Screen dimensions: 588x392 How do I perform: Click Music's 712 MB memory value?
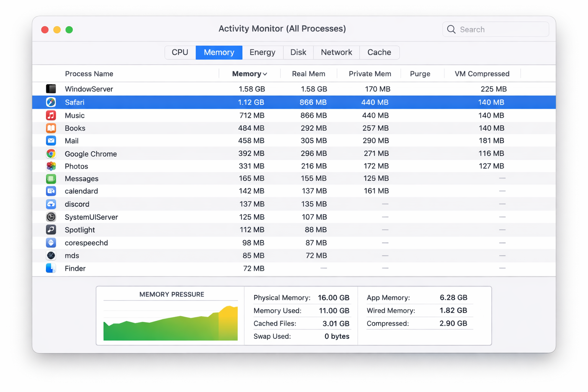[x=252, y=115]
